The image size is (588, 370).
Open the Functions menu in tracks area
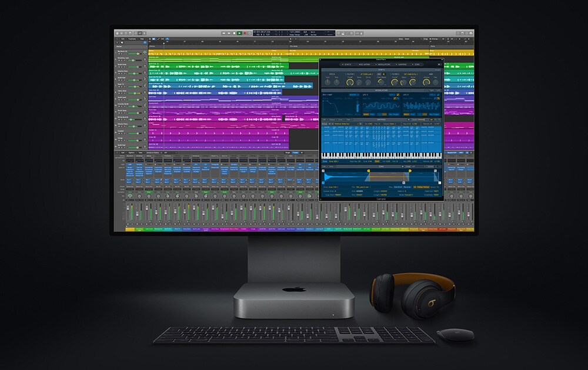pos(132,39)
